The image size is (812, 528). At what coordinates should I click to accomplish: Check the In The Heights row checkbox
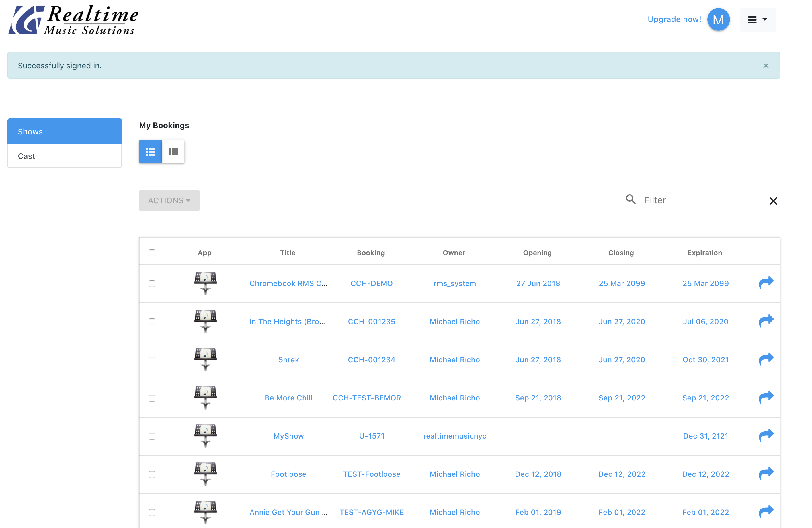coord(152,322)
